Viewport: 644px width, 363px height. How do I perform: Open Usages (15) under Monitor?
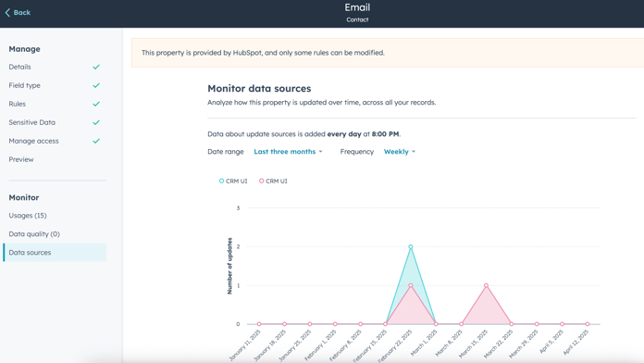(28, 216)
